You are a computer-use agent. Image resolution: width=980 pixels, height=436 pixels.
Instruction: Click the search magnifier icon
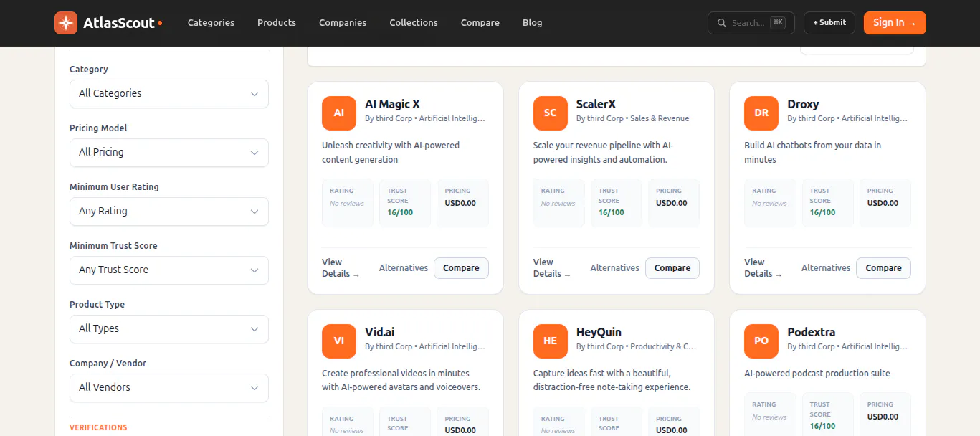[721, 23]
